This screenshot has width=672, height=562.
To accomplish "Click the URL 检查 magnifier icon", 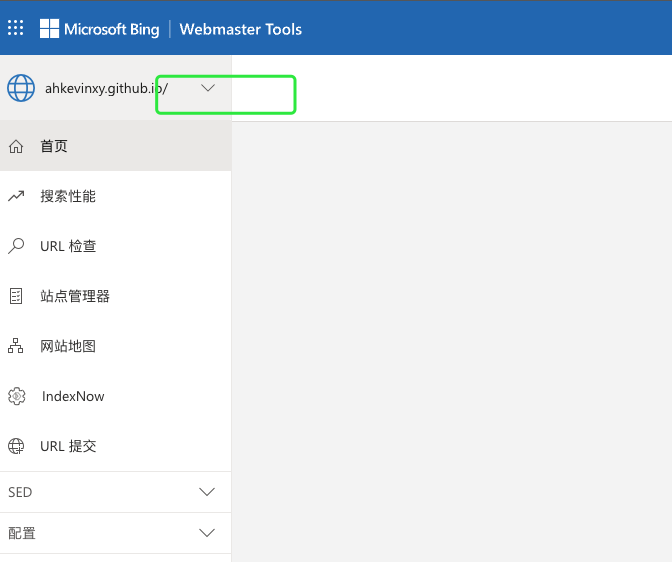I will coord(16,246).
